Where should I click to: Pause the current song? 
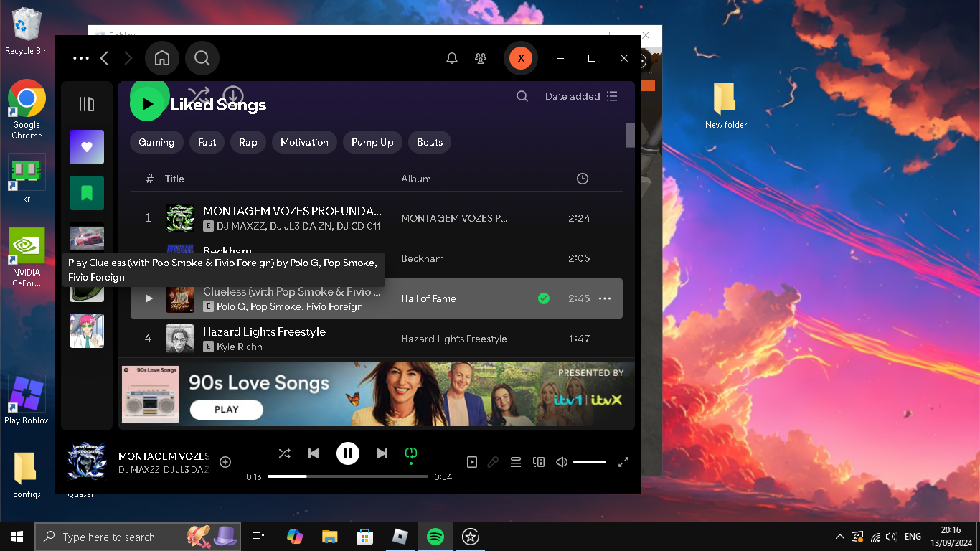(348, 453)
